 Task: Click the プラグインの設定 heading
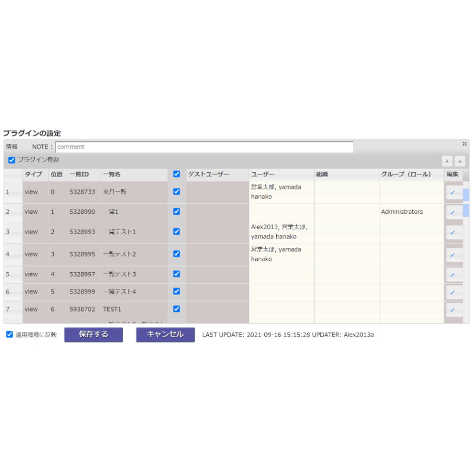pos(32,133)
